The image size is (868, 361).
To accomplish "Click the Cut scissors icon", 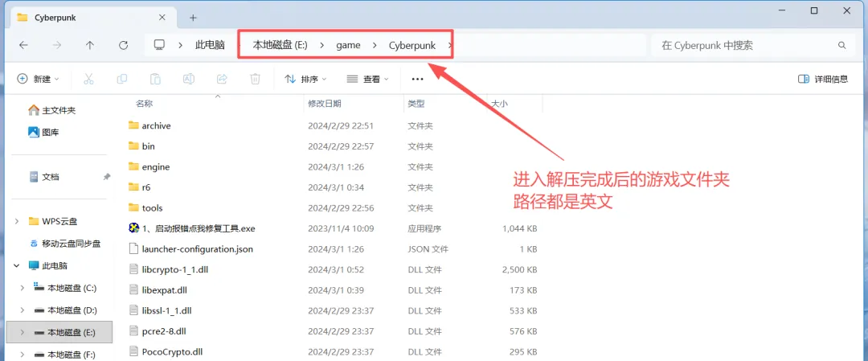I will [88, 79].
